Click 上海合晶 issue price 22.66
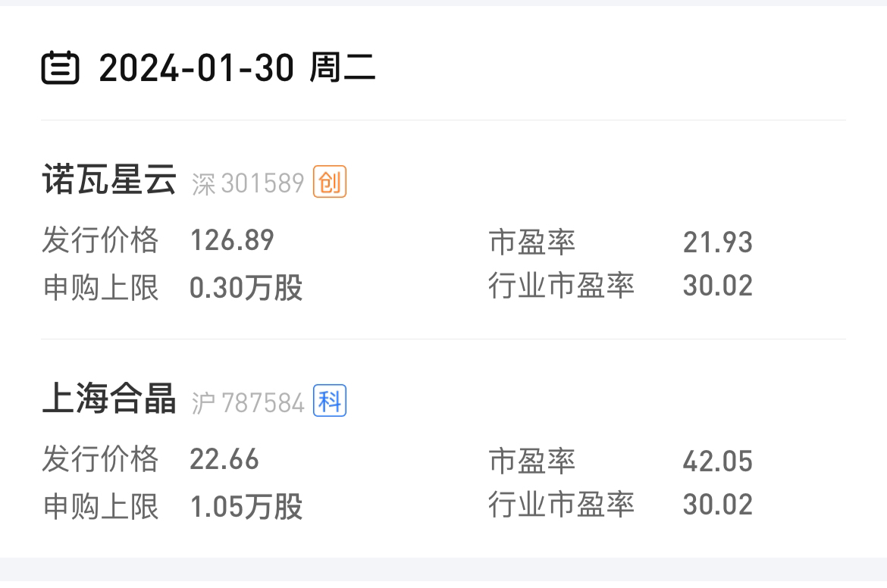 pos(224,460)
